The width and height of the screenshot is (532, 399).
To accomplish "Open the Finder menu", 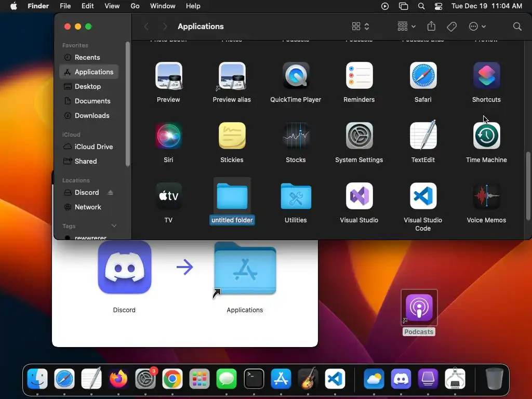I will coord(38,6).
